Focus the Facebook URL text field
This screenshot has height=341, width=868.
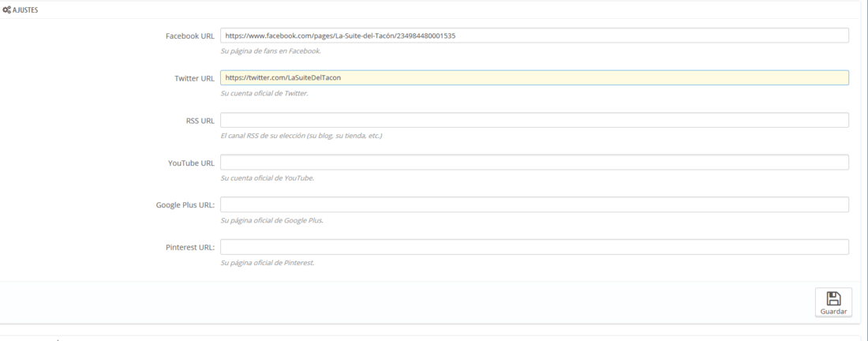tap(534, 36)
